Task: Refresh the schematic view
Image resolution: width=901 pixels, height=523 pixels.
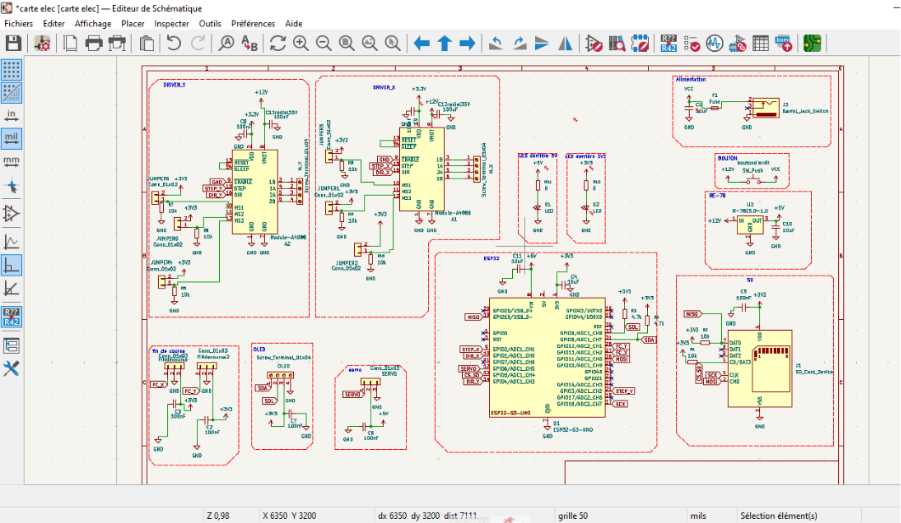Action: 278,43
